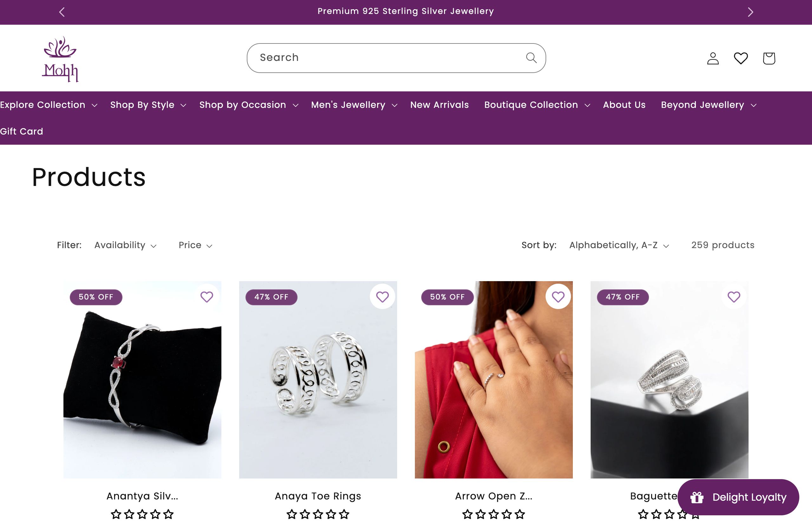Open the Gift Card page
The width and height of the screenshot is (812, 528).
pos(21,131)
